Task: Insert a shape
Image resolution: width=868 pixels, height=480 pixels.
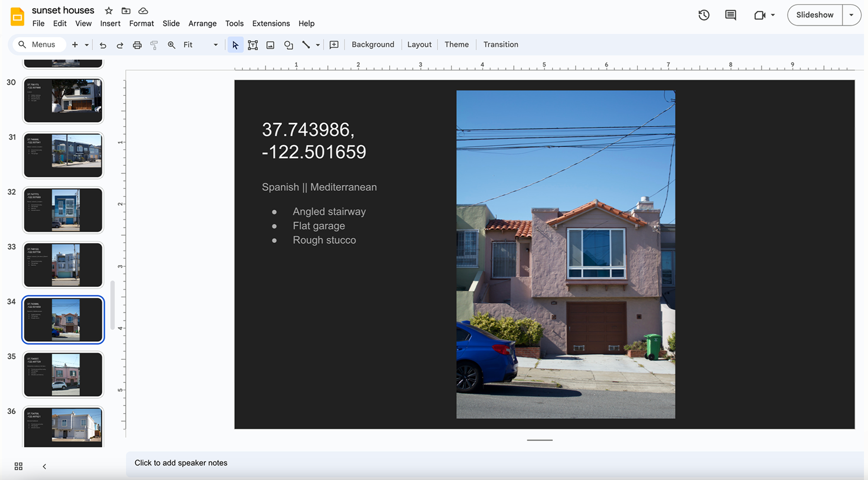Action: point(288,45)
